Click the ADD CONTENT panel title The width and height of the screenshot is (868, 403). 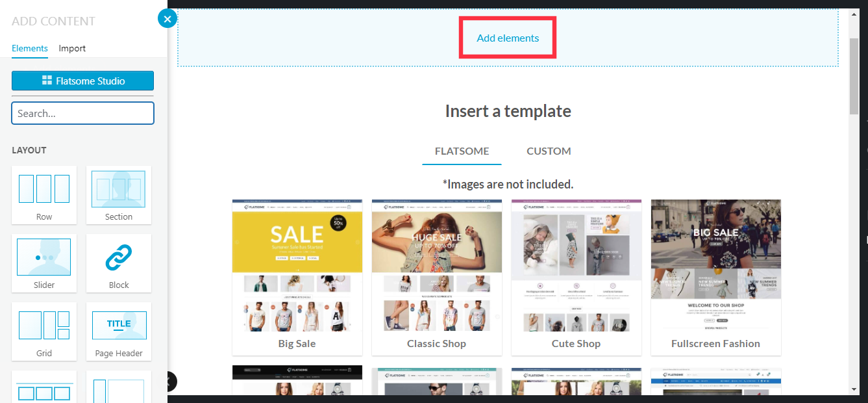point(53,21)
